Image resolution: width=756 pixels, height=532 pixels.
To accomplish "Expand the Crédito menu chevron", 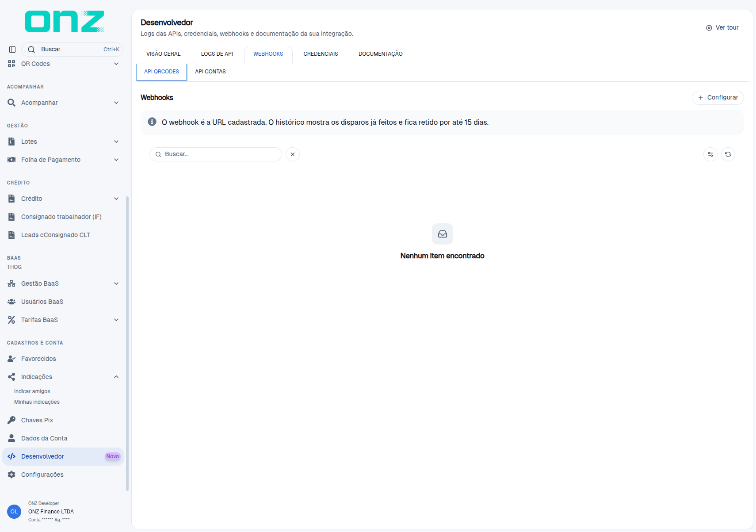I will coord(116,199).
